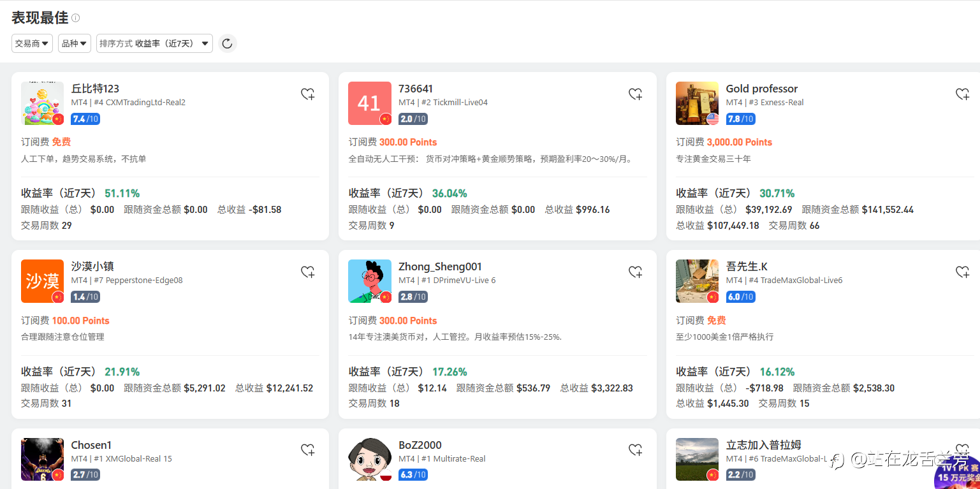980x489 pixels.
Task: Favorite trader 736641 using heart icon
Action: (636, 94)
